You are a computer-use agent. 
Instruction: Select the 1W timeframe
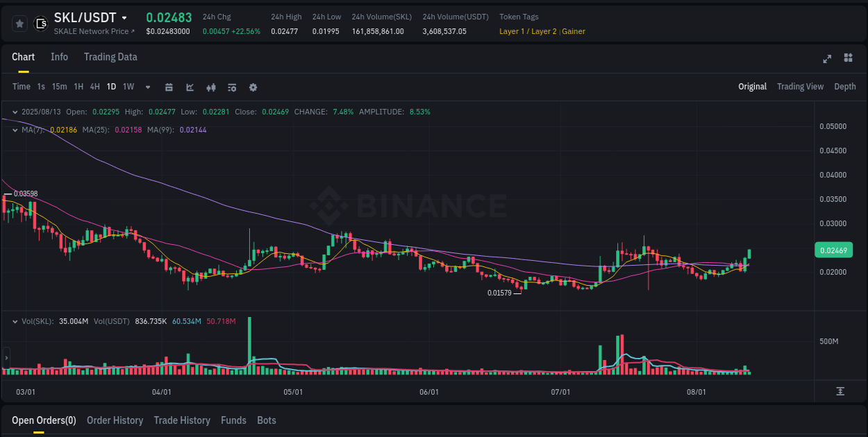coord(128,87)
